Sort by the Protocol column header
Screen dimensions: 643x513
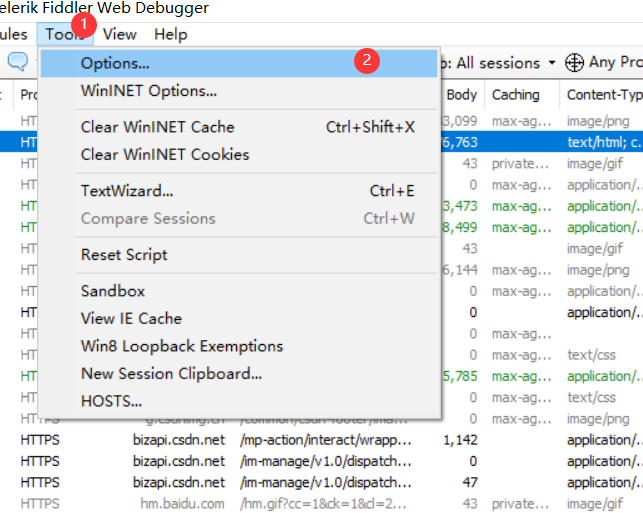pos(27,95)
